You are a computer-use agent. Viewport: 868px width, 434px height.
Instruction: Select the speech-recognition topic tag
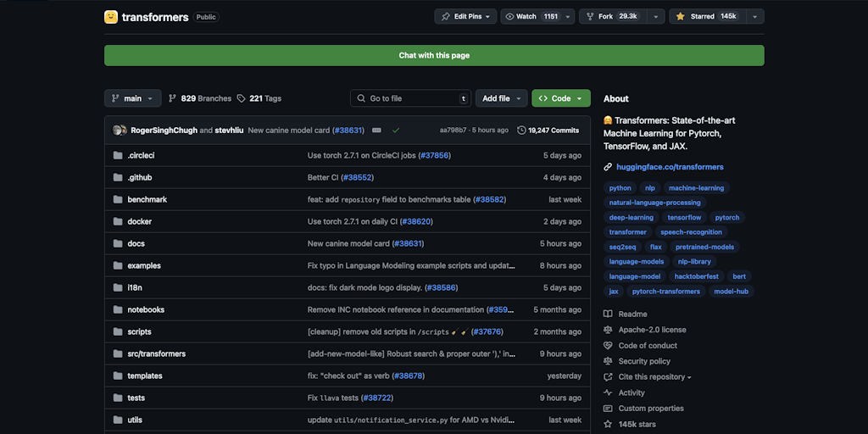691,232
